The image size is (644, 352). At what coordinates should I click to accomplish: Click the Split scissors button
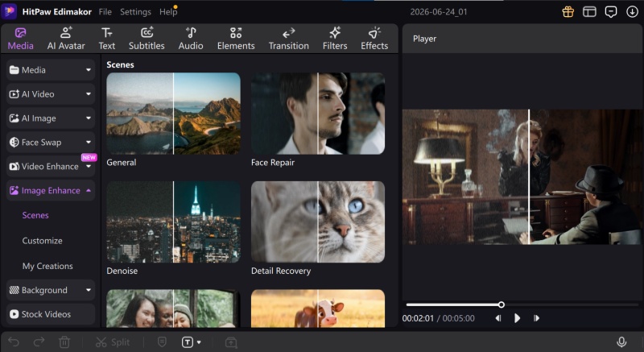coord(113,342)
